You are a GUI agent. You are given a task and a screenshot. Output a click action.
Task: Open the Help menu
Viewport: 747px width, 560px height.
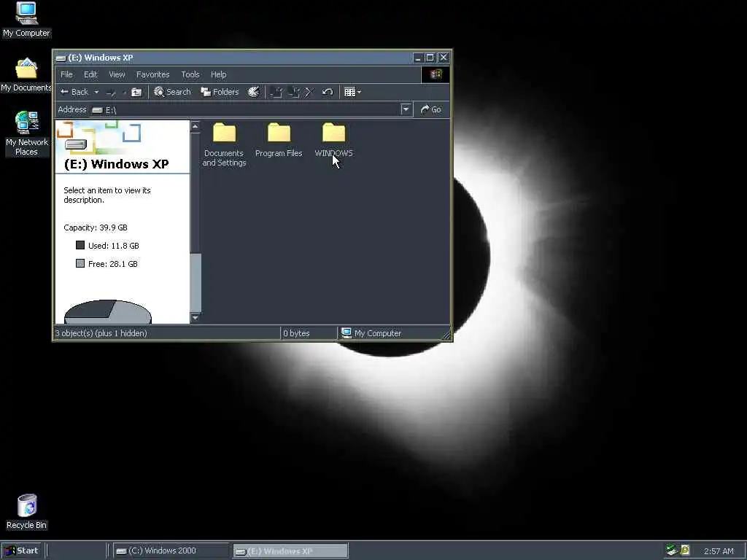219,74
